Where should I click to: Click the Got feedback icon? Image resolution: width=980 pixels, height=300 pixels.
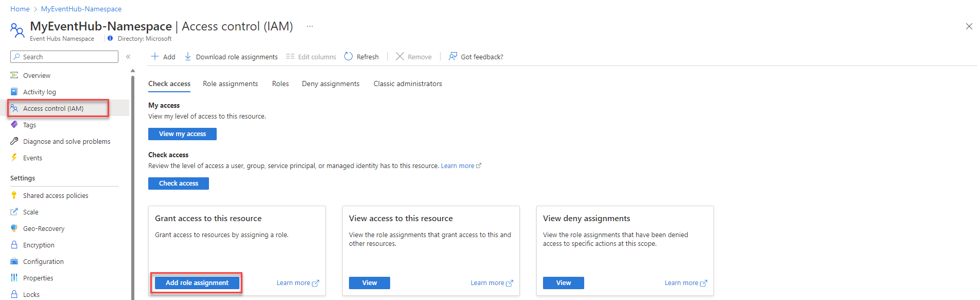453,56
